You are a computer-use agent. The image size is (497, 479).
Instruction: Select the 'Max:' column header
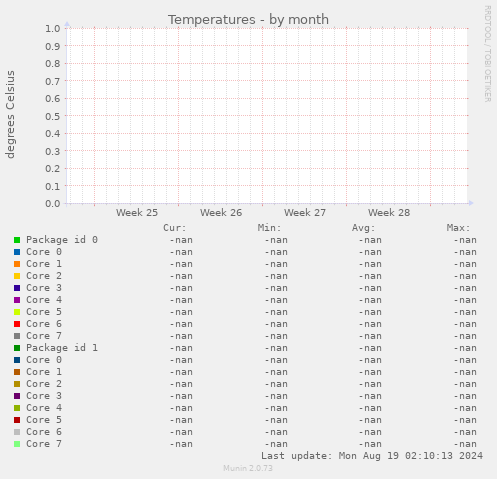(458, 228)
